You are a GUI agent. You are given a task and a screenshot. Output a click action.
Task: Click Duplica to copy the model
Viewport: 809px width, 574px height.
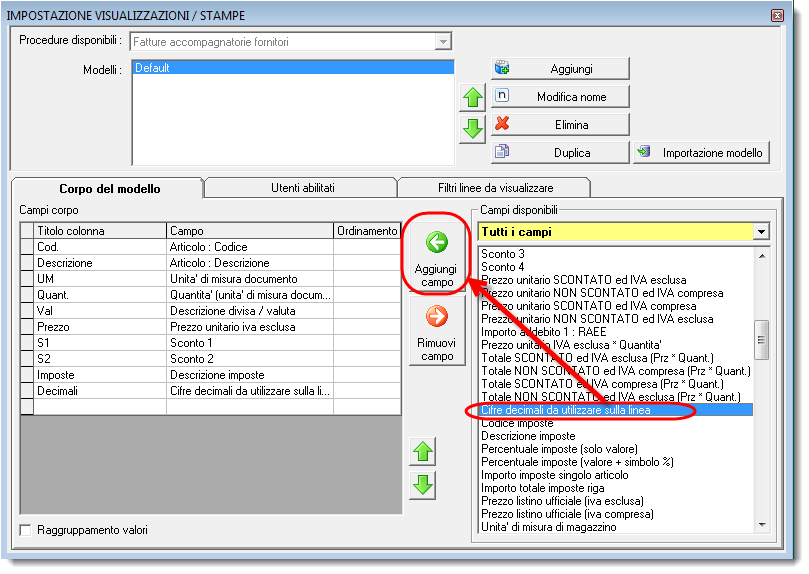tap(560, 153)
